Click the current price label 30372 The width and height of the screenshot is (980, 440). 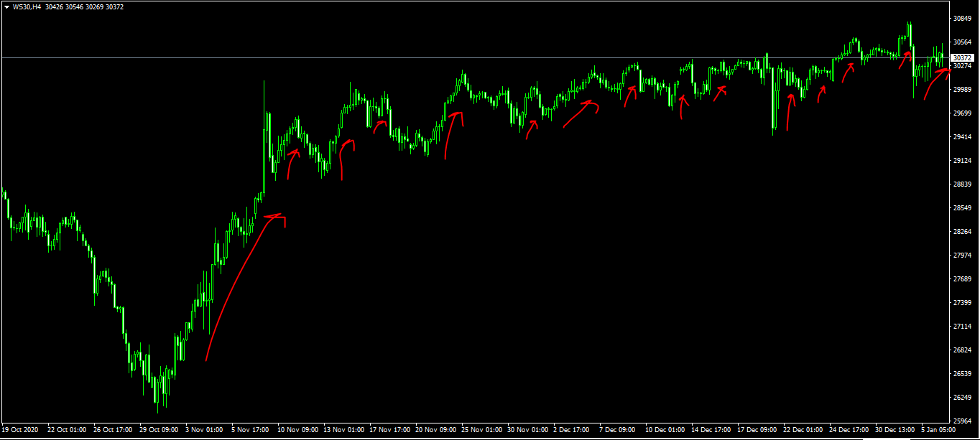961,57
